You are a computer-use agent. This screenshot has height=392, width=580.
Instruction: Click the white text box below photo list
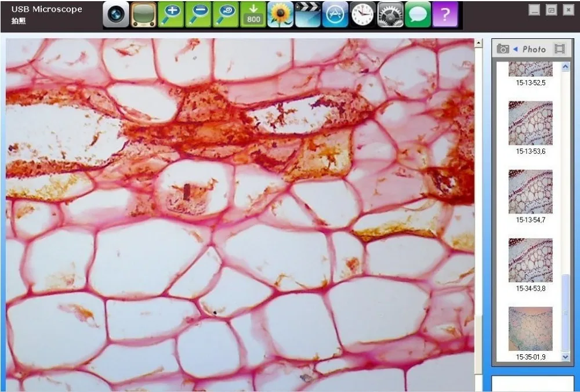coord(532,384)
